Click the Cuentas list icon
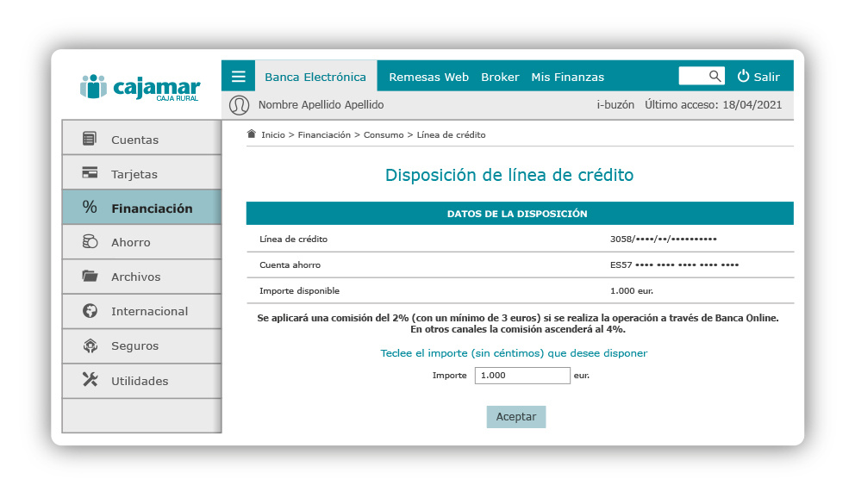Viewport: 855px width, 504px height. (90, 139)
